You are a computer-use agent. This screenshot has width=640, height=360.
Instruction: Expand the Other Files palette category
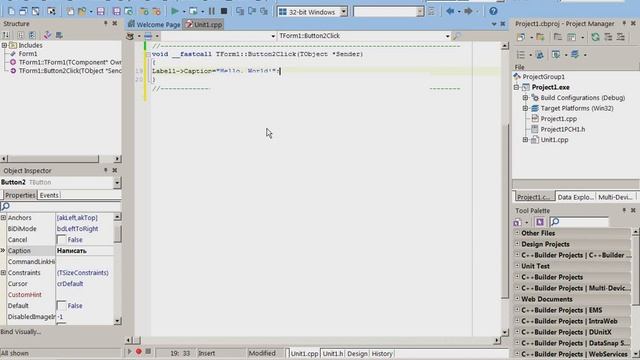point(517,233)
